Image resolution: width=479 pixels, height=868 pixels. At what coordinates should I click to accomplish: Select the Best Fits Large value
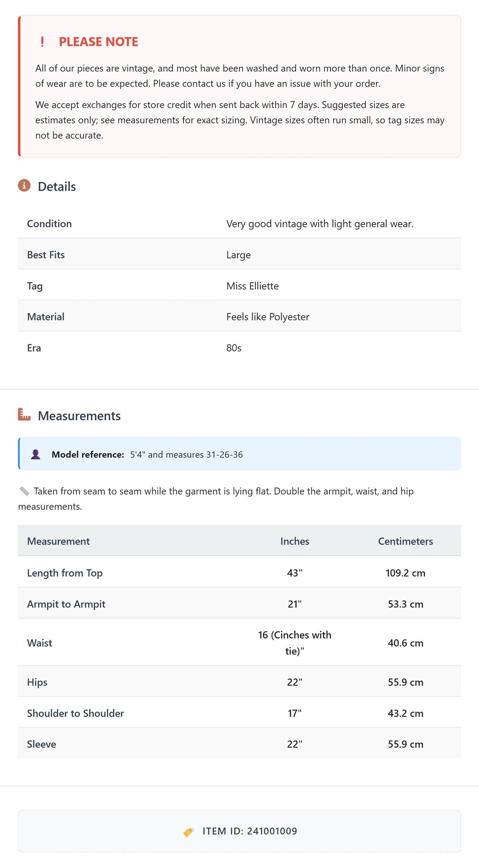pyautogui.click(x=239, y=255)
